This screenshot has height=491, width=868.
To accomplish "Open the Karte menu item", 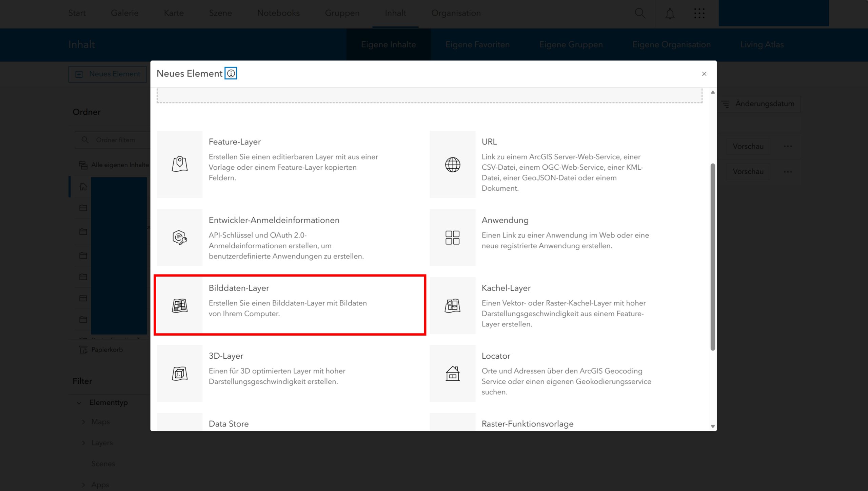I will 174,13.
